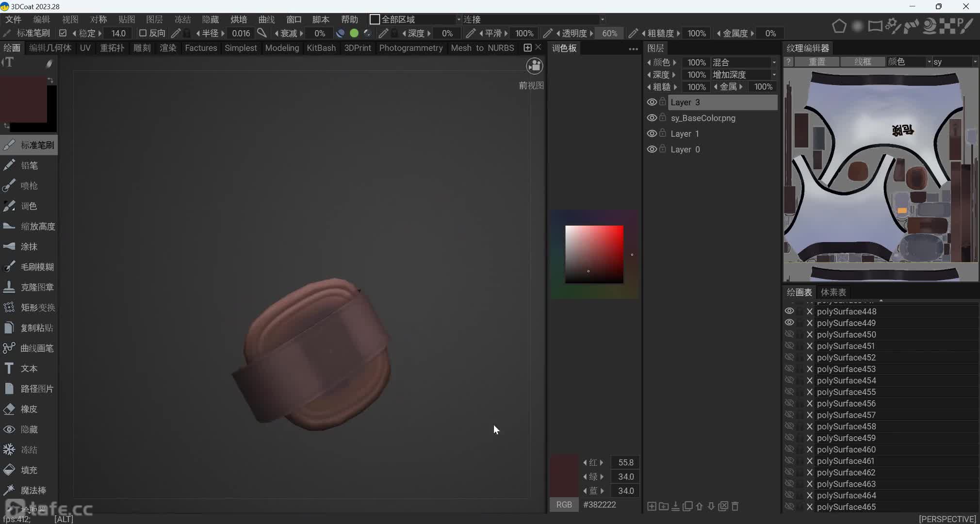Image resolution: width=980 pixels, height=524 pixels.
Task: Toggle the 全部区域 checkbox
Action: coord(375,19)
